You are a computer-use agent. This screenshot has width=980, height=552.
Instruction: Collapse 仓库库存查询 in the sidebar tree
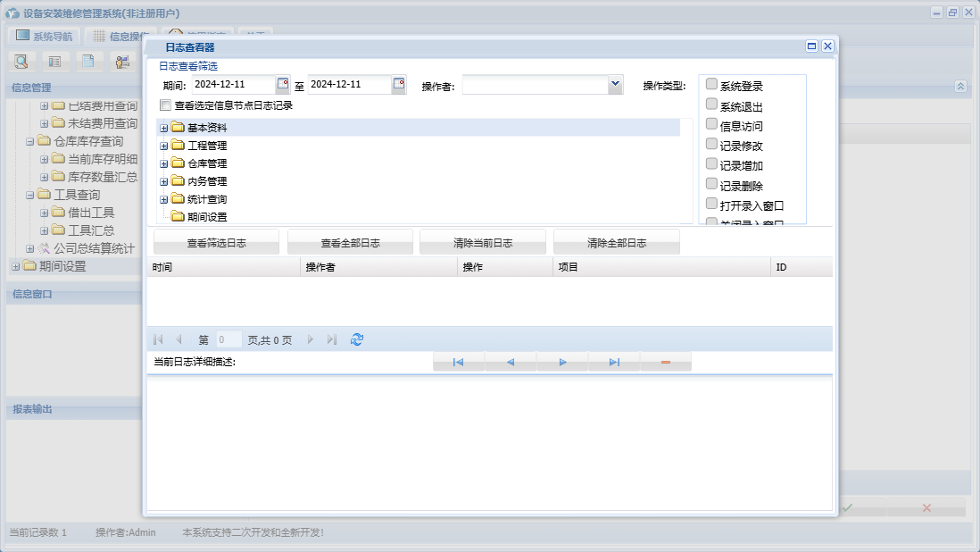click(29, 141)
